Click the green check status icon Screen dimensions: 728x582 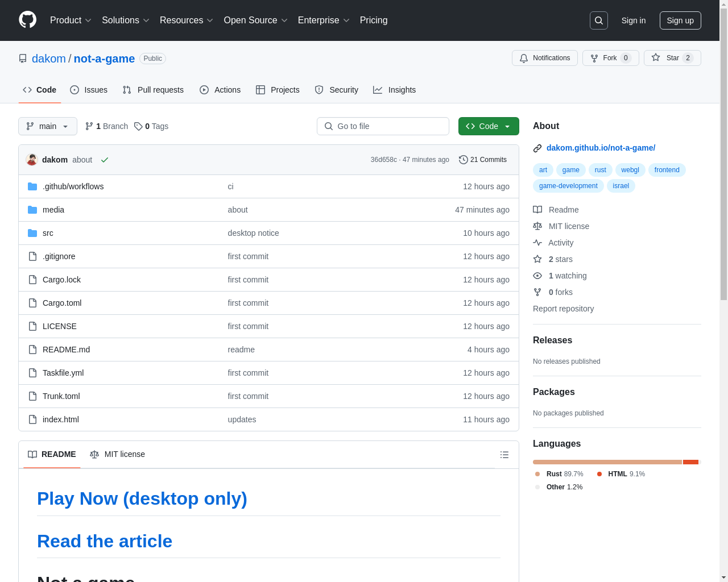(105, 160)
